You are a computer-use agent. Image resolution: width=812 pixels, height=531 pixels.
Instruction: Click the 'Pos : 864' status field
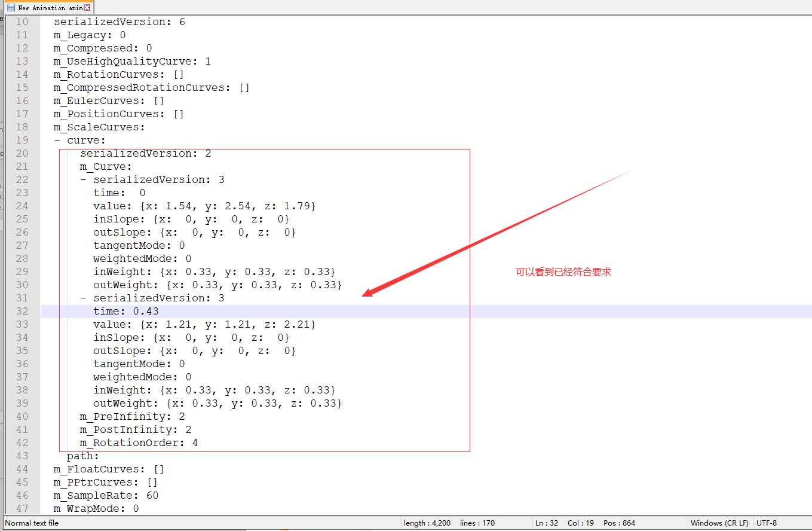(x=620, y=523)
